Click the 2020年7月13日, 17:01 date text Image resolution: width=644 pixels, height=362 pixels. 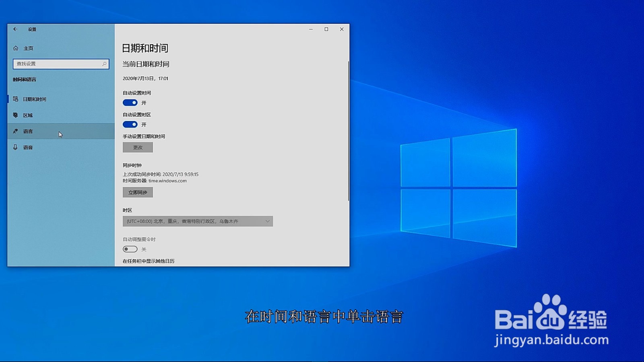pyautogui.click(x=145, y=78)
